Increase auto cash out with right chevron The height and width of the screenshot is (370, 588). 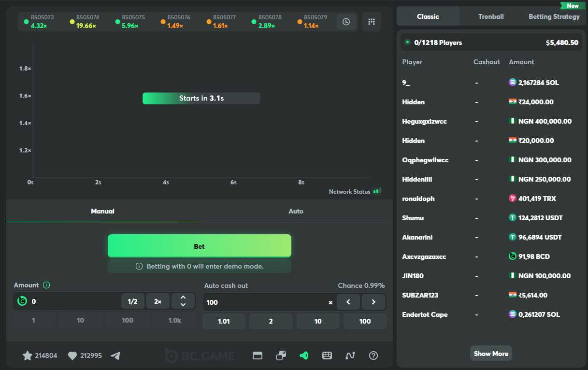373,302
